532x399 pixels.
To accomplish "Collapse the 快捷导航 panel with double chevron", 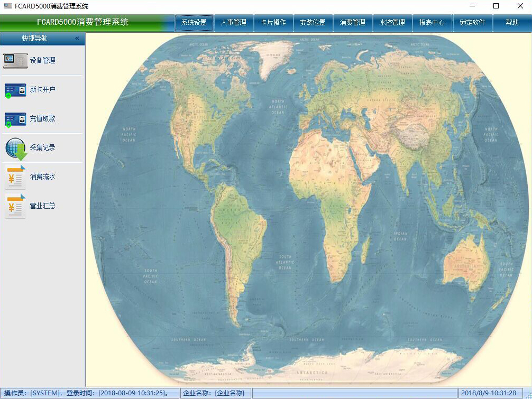I will pyautogui.click(x=77, y=39).
